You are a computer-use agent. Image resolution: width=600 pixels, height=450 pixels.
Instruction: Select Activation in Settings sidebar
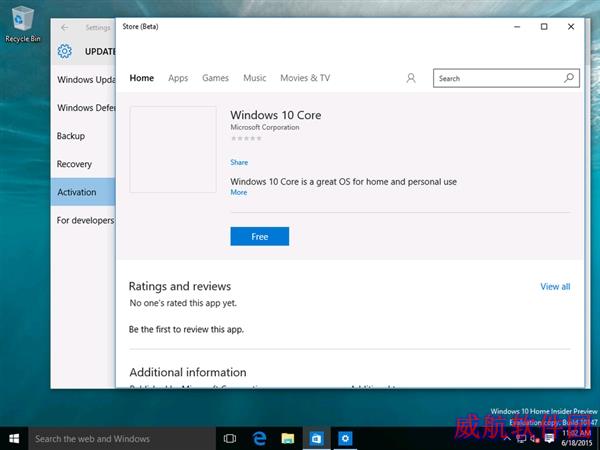tap(83, 192)
